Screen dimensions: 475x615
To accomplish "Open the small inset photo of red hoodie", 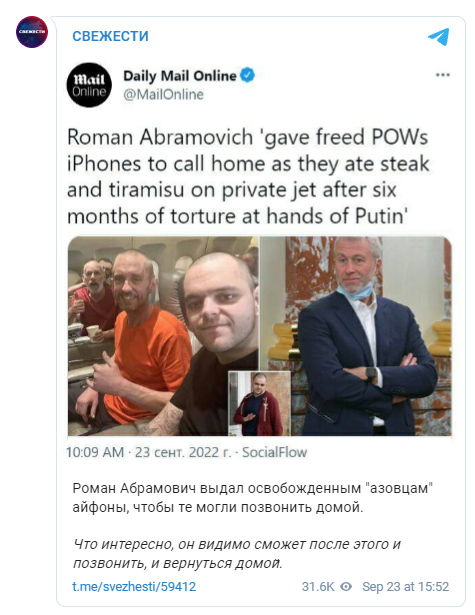I will click(x=259, y=403).
